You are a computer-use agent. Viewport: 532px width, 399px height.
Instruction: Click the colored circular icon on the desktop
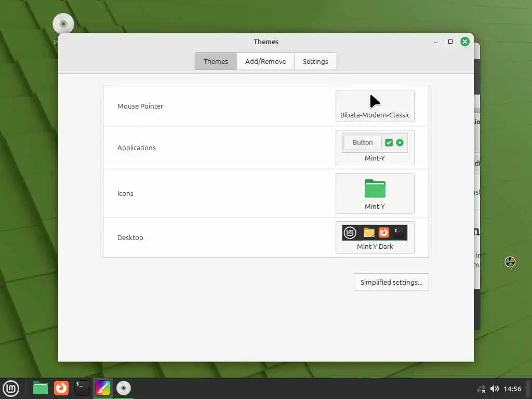pos(510,262)
